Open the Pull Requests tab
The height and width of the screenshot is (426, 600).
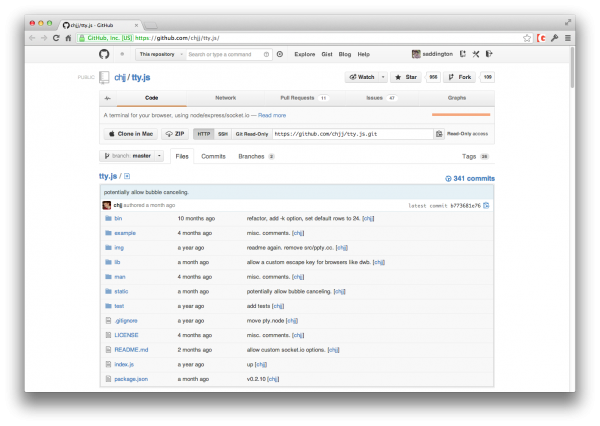tap(304, 98)
